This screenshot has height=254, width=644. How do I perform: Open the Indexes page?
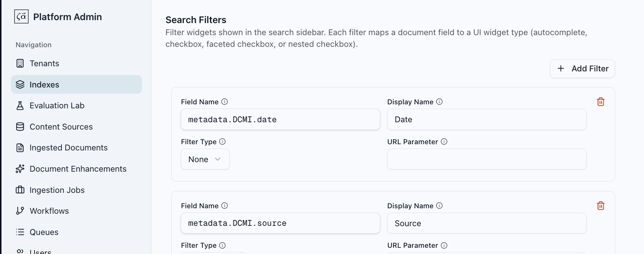[76, 85]
